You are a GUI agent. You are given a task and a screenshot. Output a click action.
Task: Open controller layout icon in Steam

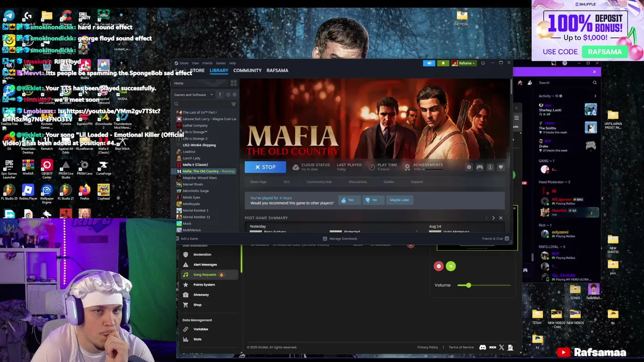[479, 167]
